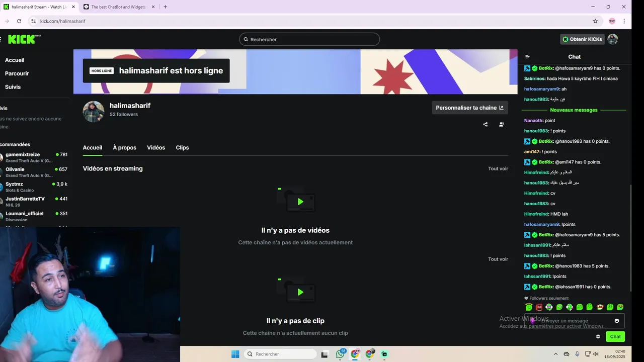
Task: Open Suivis in the sidebar
Action: click(x=13, y=87)
